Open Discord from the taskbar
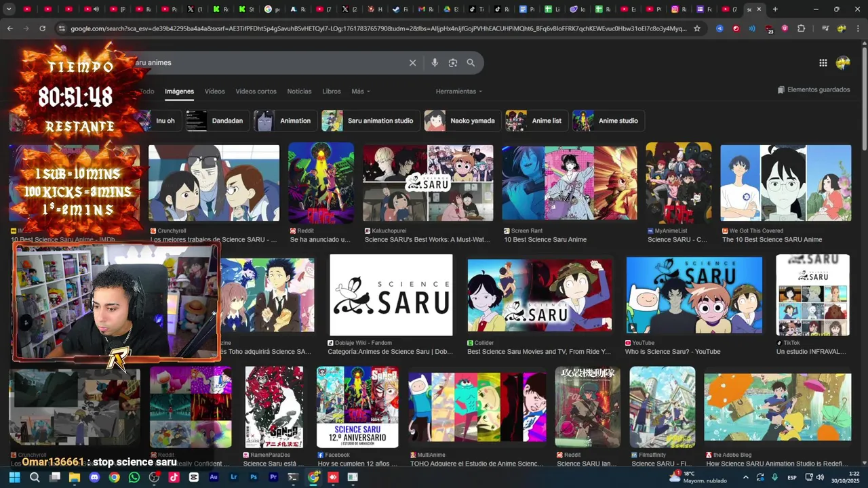 point(94,477)
